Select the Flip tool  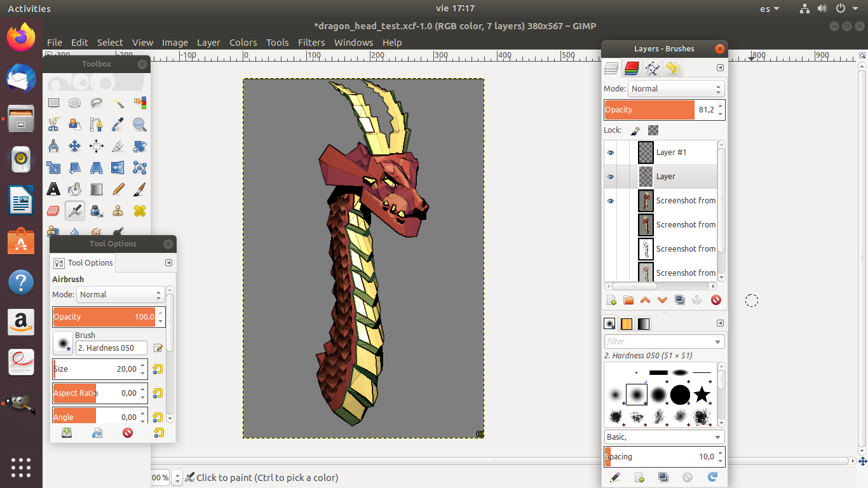pos(118,168)
